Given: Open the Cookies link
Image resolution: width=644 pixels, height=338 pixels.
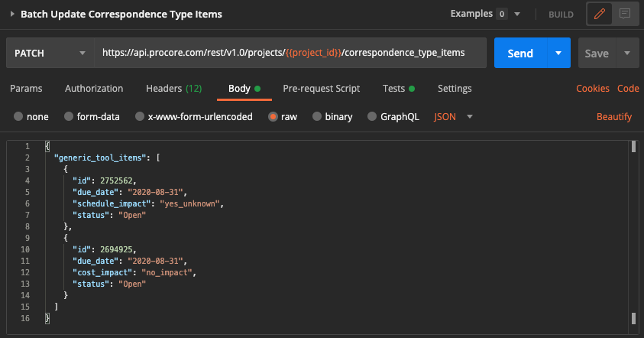Looking at the screenshot, I should pos(593,89).
